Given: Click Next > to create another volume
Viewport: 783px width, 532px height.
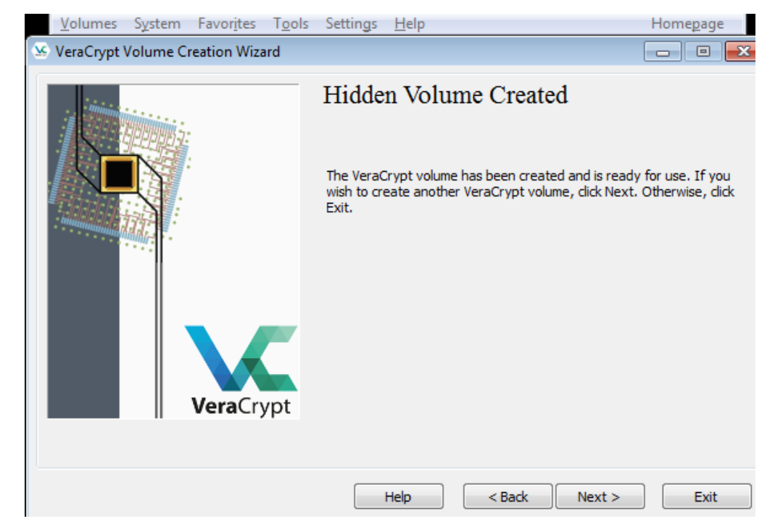Looking at the screenshot, I should click(x=600, y=496).
